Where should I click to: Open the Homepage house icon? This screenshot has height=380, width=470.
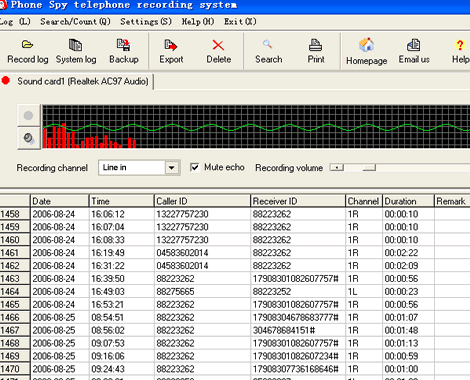[366, 45]
